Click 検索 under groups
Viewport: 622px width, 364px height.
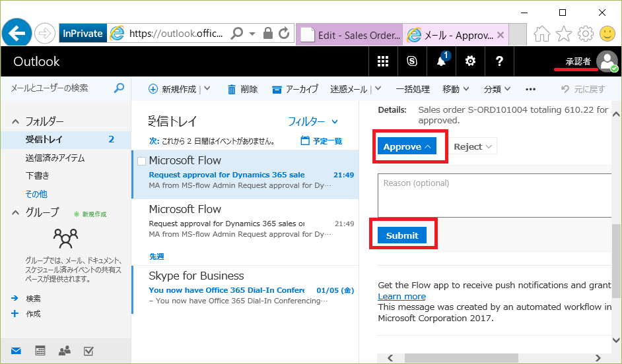pyautogui.click(x=26, y=298)
